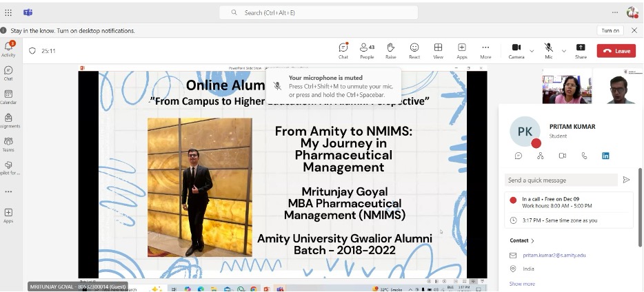The width and height of the screenshot is (644, 292).
Task: Turn on the Camera
Action: (x=516, y=51)
